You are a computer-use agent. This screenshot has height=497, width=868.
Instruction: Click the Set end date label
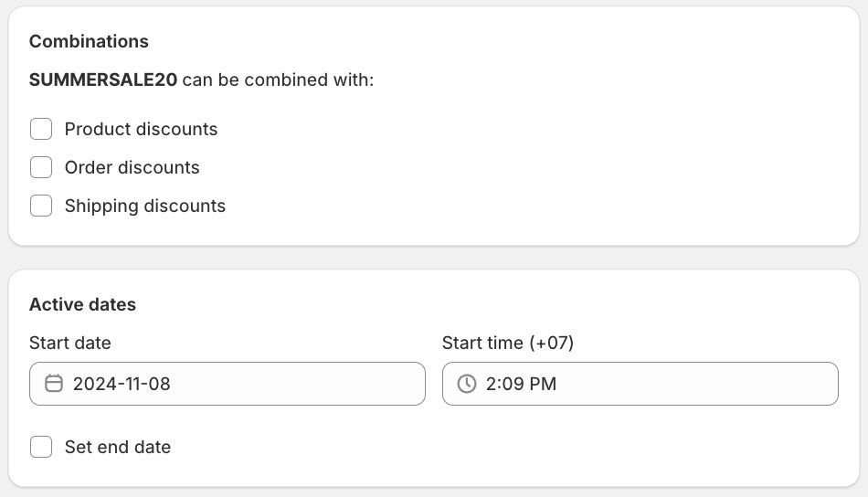(117, 447)
